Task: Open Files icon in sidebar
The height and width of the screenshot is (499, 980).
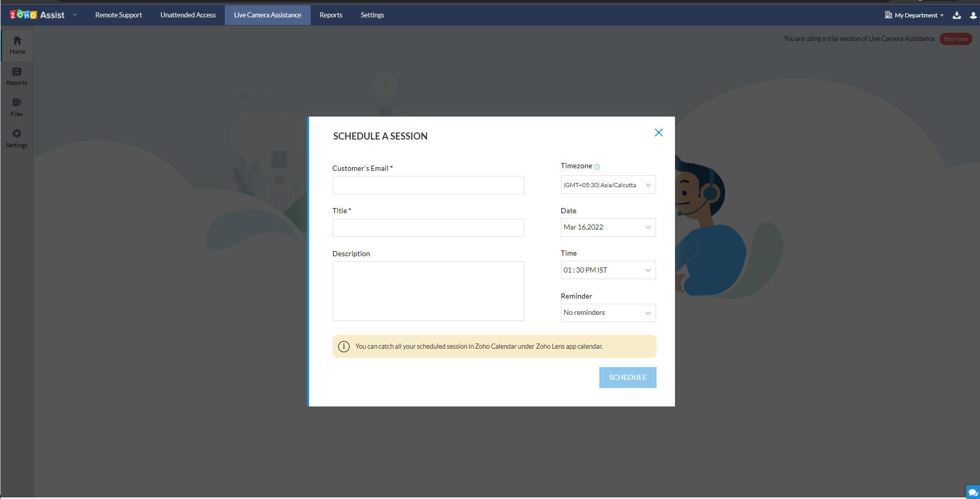Action: (x=17, y=107)
